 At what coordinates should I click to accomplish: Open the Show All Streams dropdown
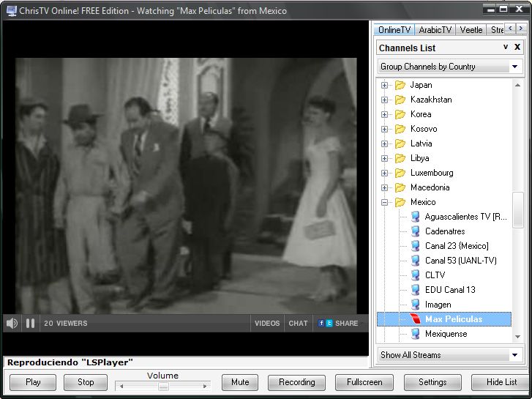(x=450, y=355)
